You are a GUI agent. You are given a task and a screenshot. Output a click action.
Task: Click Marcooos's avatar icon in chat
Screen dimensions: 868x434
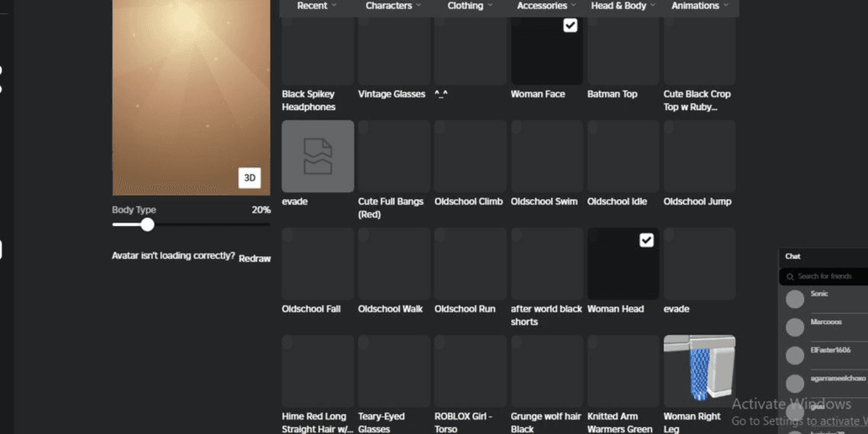point(795,327)
